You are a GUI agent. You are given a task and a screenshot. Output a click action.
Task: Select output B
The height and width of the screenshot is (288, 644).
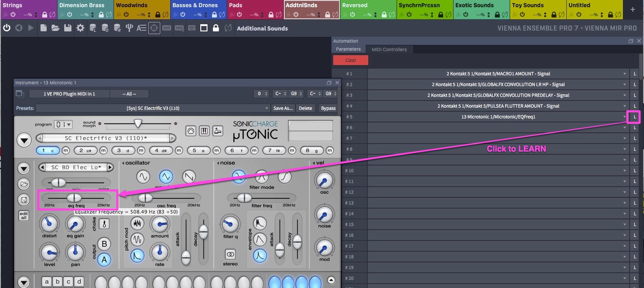(x=104, y=244)
